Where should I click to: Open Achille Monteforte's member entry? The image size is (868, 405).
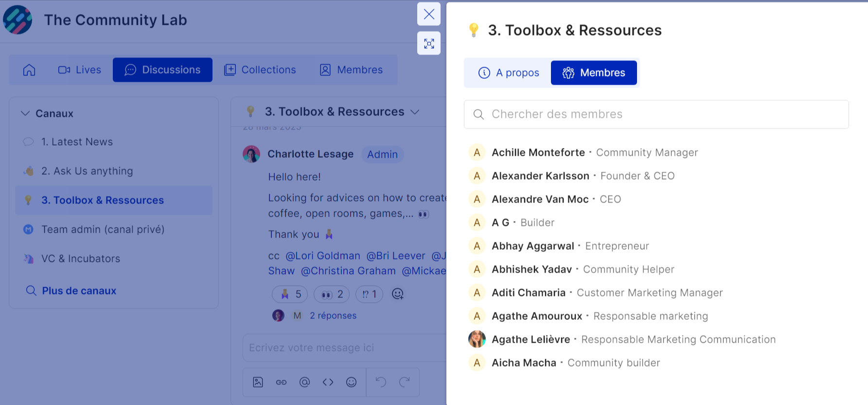point(583,152)
